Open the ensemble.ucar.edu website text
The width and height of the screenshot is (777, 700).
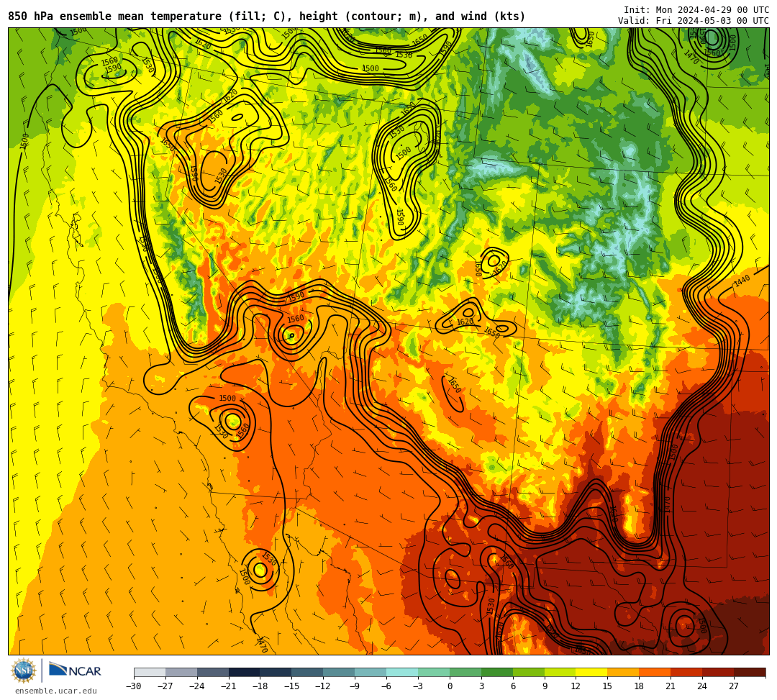[56, 691]
